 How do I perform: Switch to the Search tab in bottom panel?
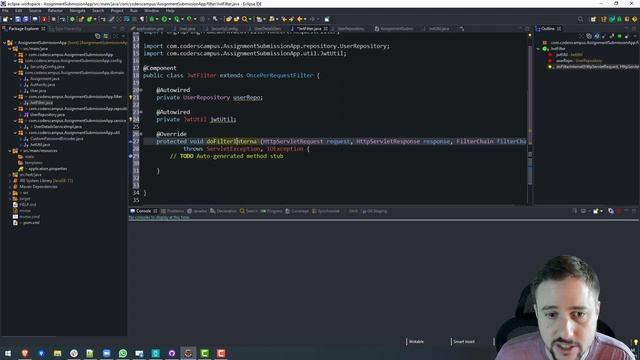coord(249,211)
